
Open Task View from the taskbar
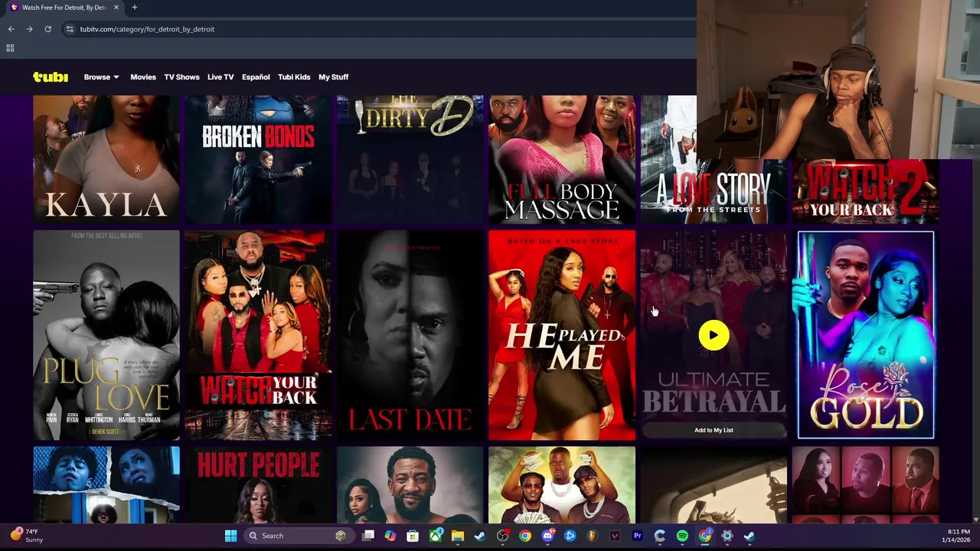tap(368, 536)
